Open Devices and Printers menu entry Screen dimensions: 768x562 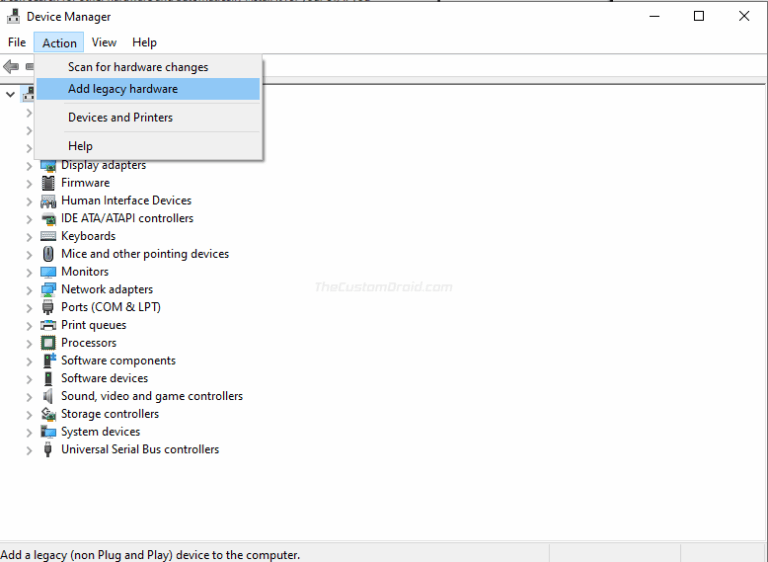pos(120,117)
